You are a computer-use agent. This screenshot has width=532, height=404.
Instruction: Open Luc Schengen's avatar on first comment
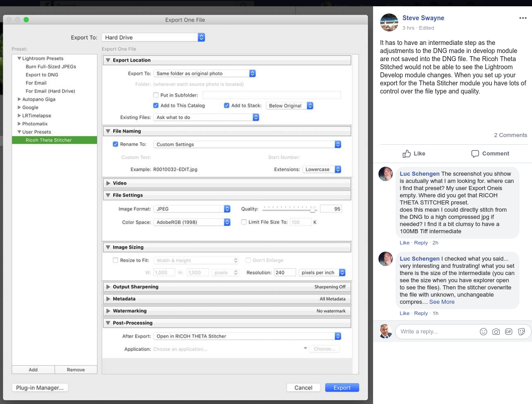coord(386,174)
